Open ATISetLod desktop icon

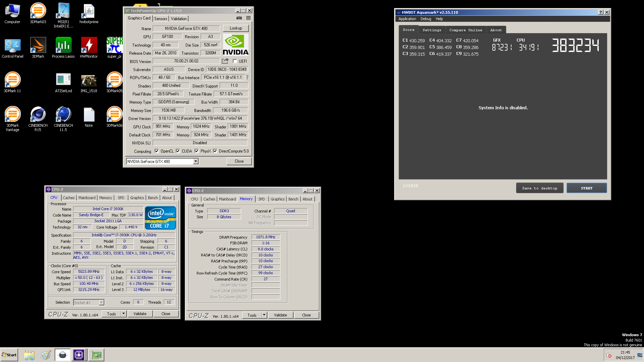(63, 82)
